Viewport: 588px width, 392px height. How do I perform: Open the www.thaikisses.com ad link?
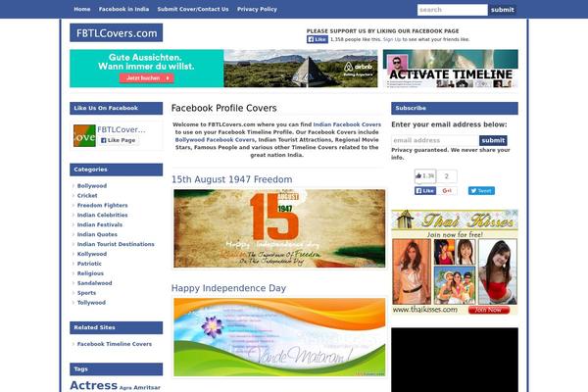[x=425, y=310]
